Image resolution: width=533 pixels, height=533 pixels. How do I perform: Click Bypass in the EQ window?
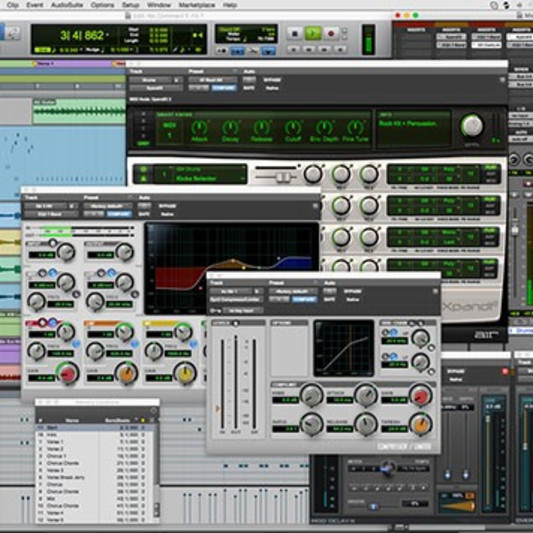coord(167,206)
